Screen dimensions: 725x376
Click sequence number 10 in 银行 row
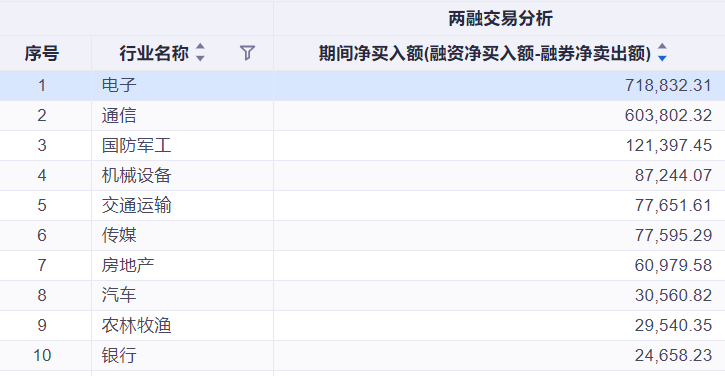coord(42,355)
